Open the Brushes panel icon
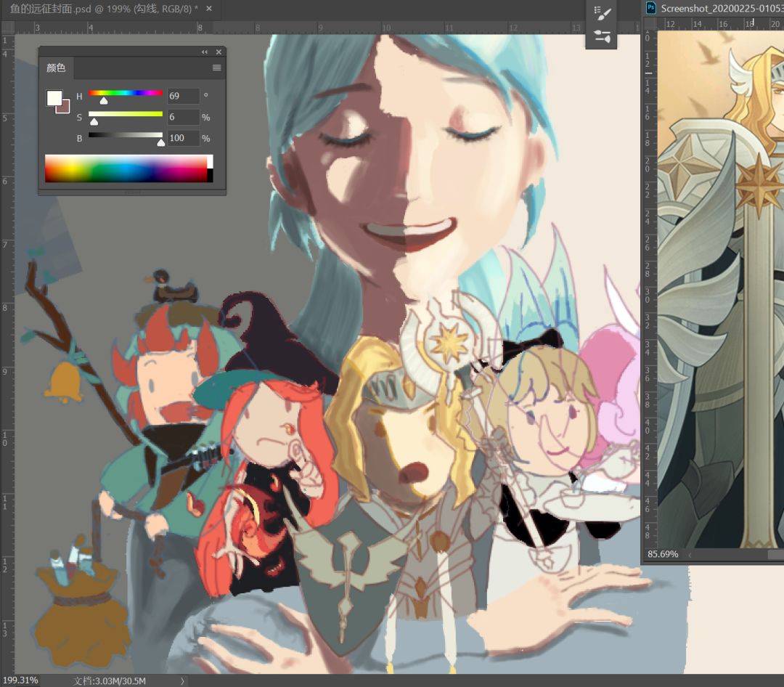The width and height of the screenshot is (784, 687). [x=603, y=13]
